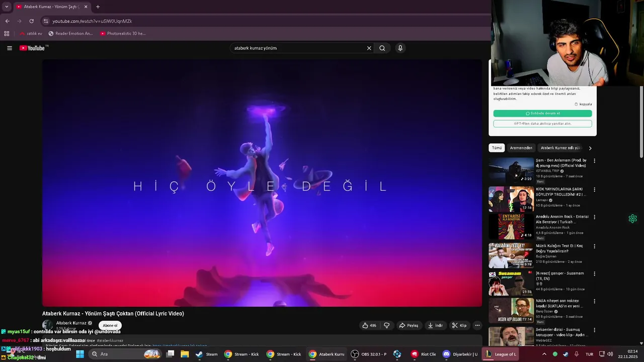
Task: Open the KICK YAYINCILARINA ŞARKI video thumbnail
Action: [511, 199]
